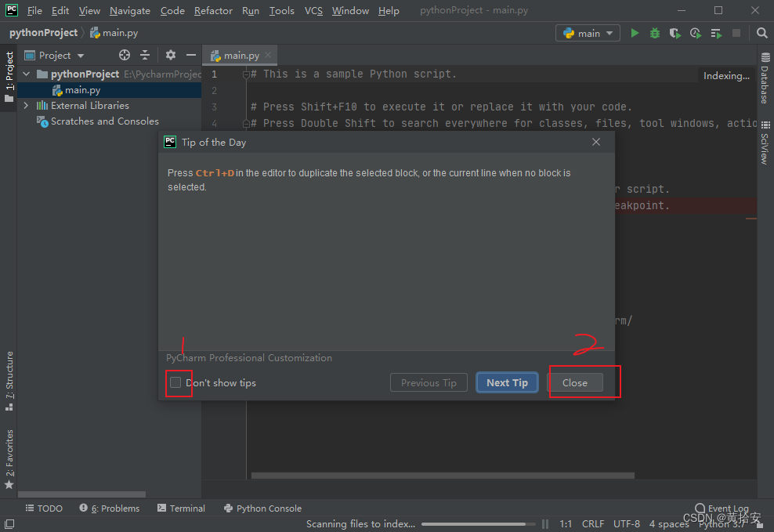The height and width of the screenshot is (532, 774).
Task: Toggle the Project side tool window button
Action: [x=9, y=77]
